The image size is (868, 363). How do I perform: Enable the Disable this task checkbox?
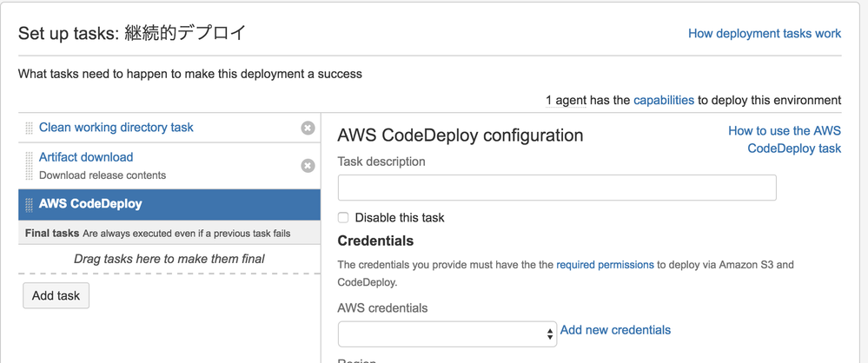click(x=343, y=218)
